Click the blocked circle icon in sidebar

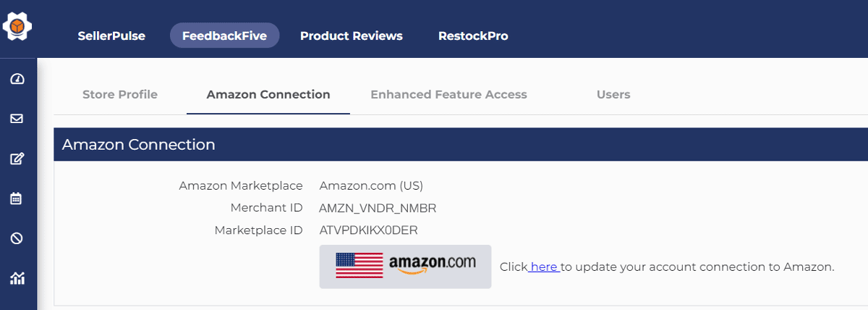coord(17,238)
